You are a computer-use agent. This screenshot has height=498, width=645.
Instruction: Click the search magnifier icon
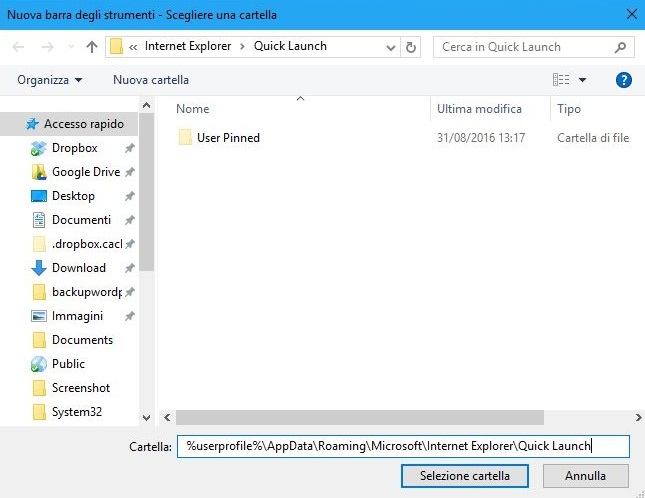tap(620, 46)
